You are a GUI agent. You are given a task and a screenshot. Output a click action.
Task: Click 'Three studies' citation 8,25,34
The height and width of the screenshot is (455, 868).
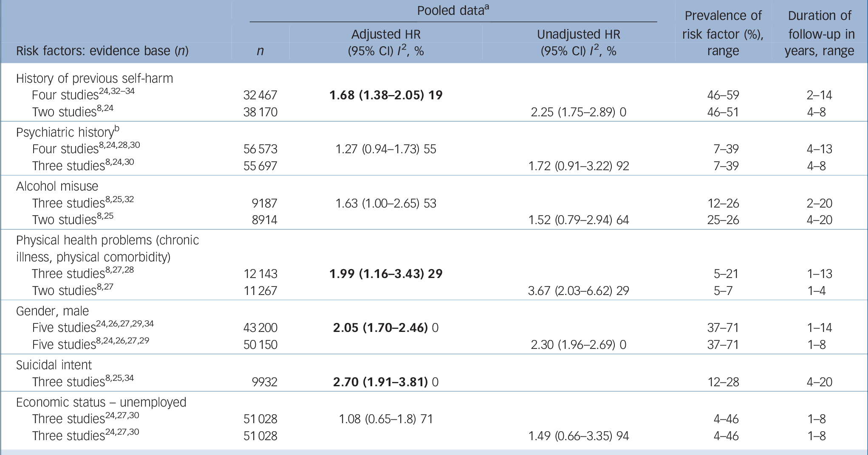tap(119, 378)
